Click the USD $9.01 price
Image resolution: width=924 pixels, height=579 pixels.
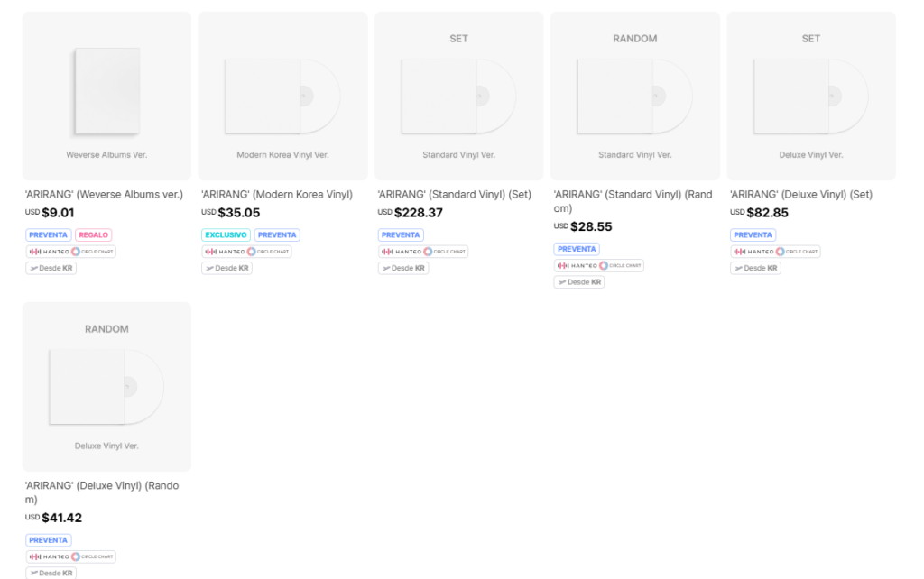pos(50,213)
